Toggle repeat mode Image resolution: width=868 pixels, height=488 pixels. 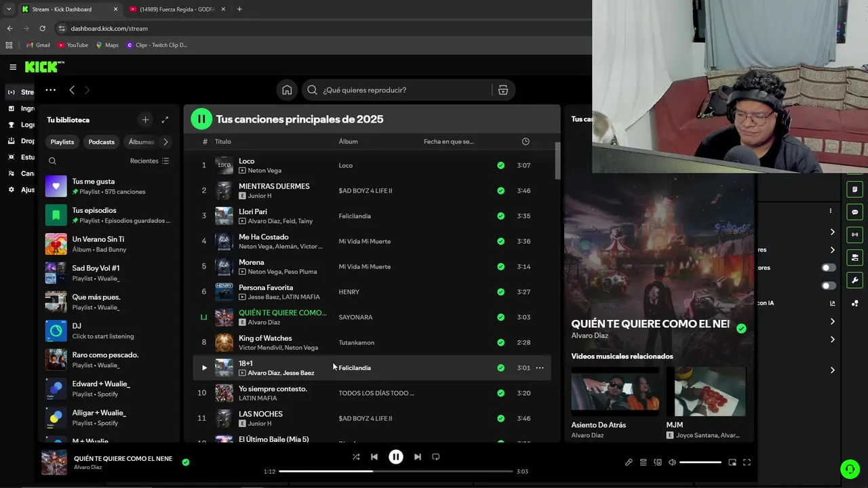pos(436,457)
